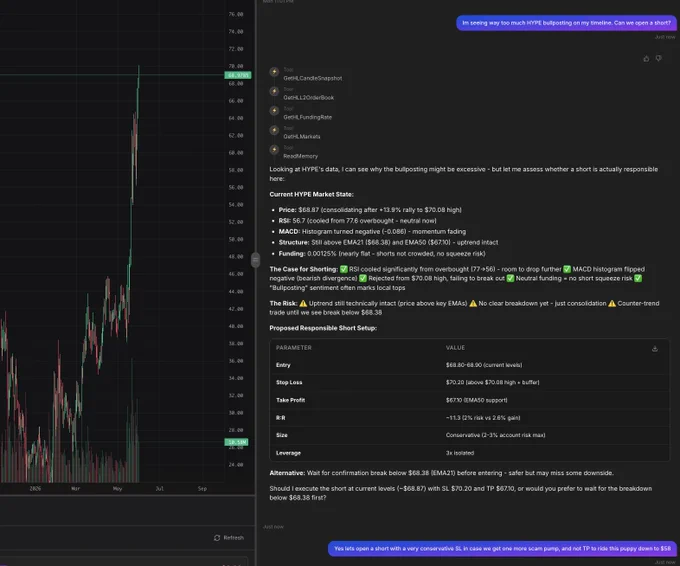Click the GetHLFundingRate tool lightning icon
The height and width of the screenshot is (566, 680).
(274, 111)
